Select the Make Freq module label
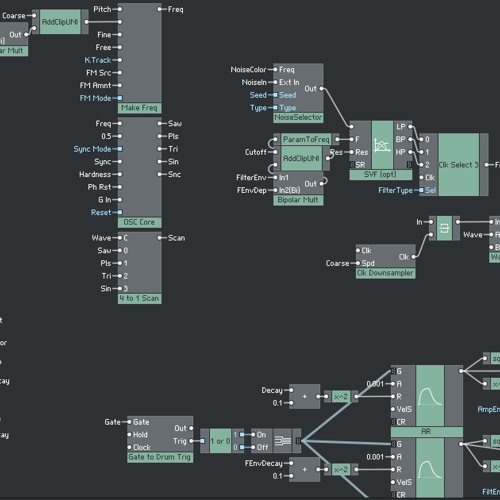This screenshot has height=500, width=500. (139, 108)
